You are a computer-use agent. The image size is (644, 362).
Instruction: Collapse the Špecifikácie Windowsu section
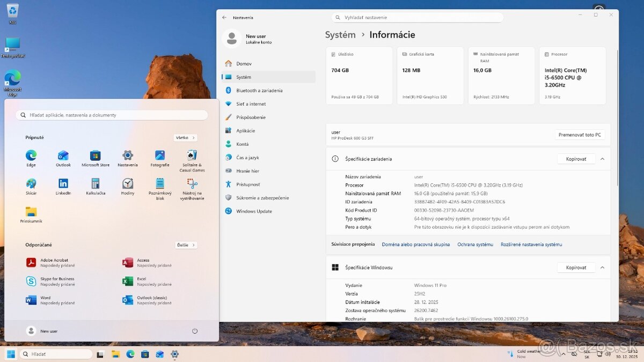pos(602,268)
